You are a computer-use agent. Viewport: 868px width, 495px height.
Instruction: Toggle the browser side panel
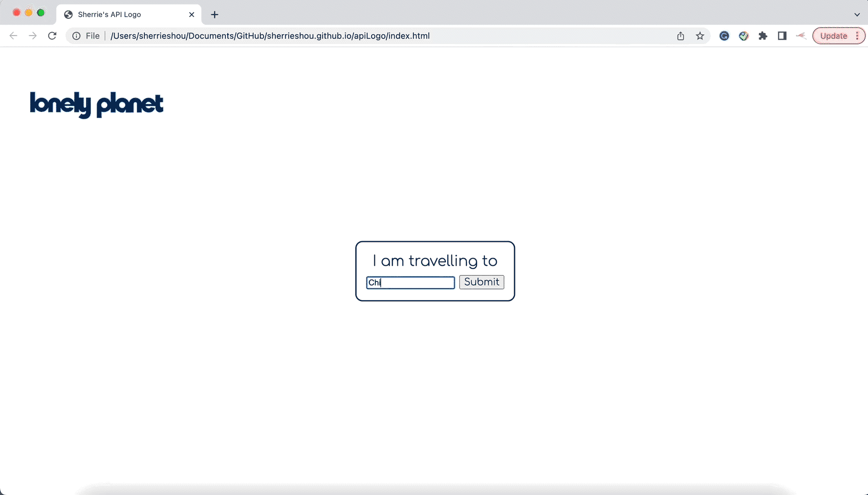coord(782,36)
